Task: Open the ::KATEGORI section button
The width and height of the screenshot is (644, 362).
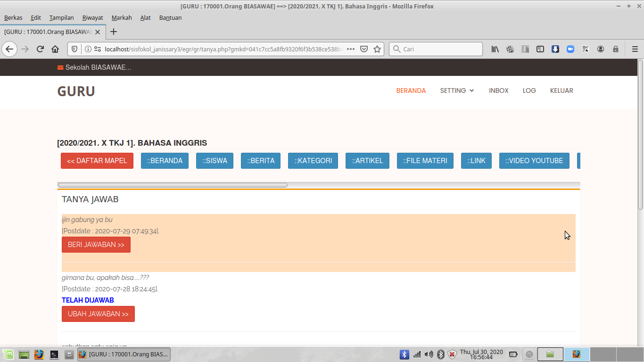Action: [313, 161]
